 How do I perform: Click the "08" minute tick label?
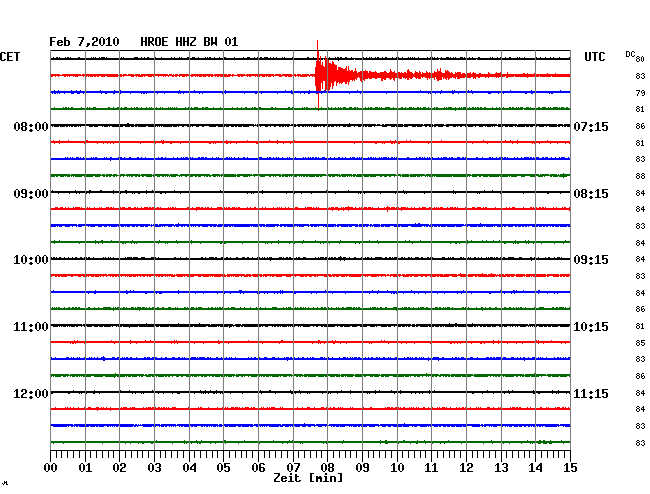(x=327, y=468)
